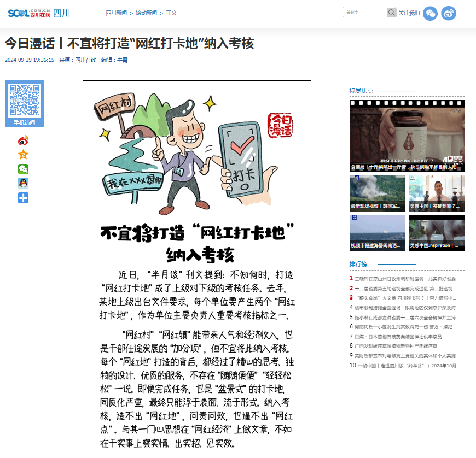Image resolution: width=476 pixels, height=458 pixels.
Task: Click the 视觉焦点 section heading
Action: tap(361, 91)
